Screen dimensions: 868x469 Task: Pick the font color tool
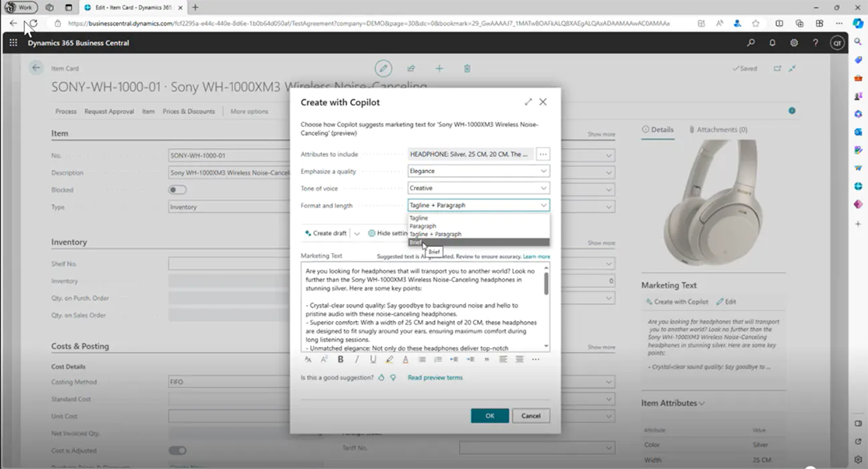pyautogui.click(x=405, y=360)
